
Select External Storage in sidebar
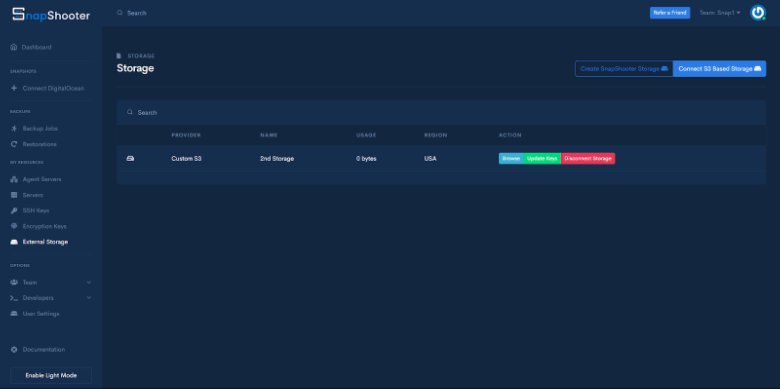tap(45, 242)
